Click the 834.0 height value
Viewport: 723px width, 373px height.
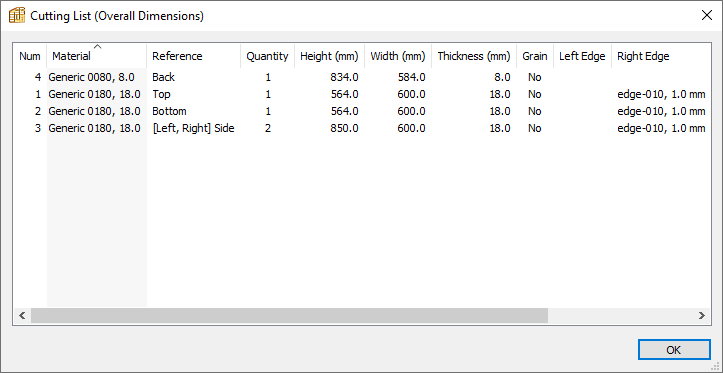point(344,77)
